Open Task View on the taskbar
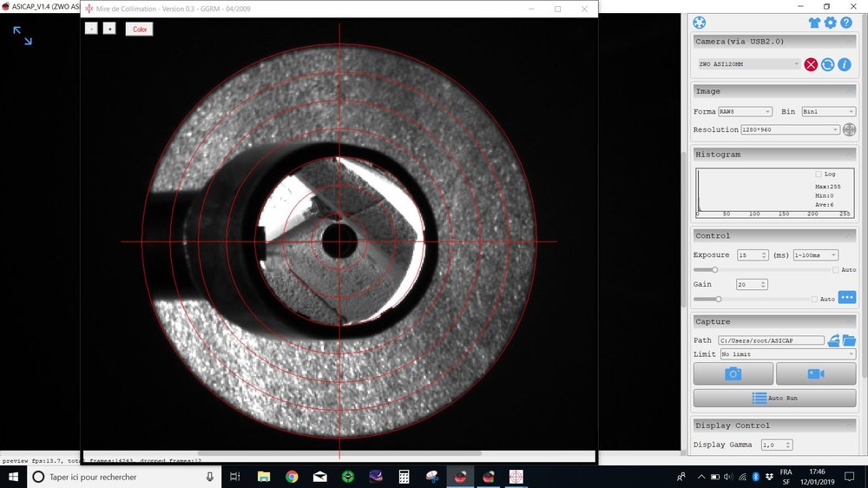 pos(234,477)
